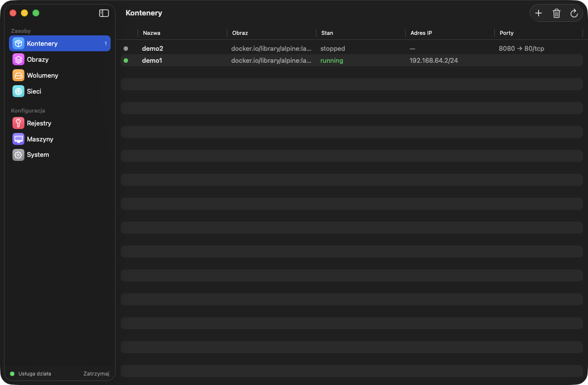This screenshot has height=385, width=588.
Task: Open Maszyny configuration
Action: coord(60,139)
